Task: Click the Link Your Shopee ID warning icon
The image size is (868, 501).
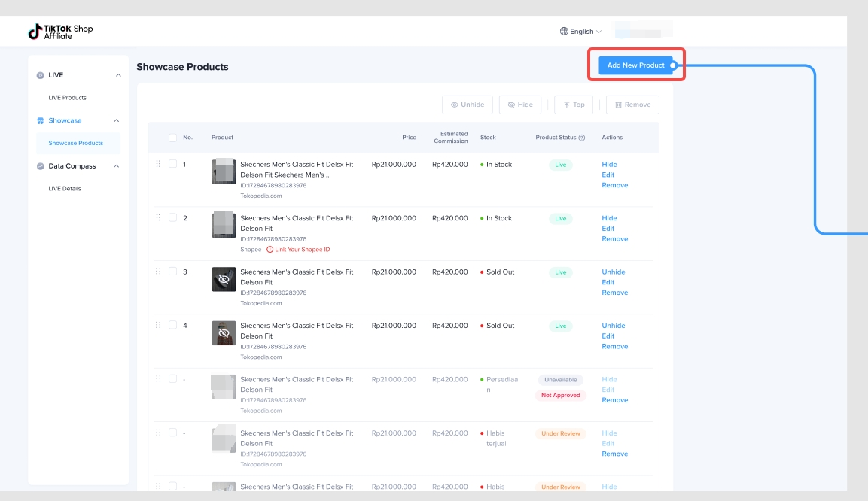Action: coord(270,250)
